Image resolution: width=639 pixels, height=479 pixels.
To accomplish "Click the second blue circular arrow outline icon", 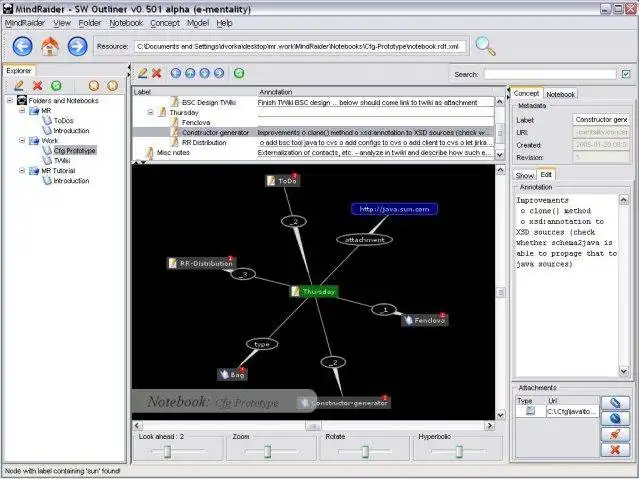I will click(190, 73).
